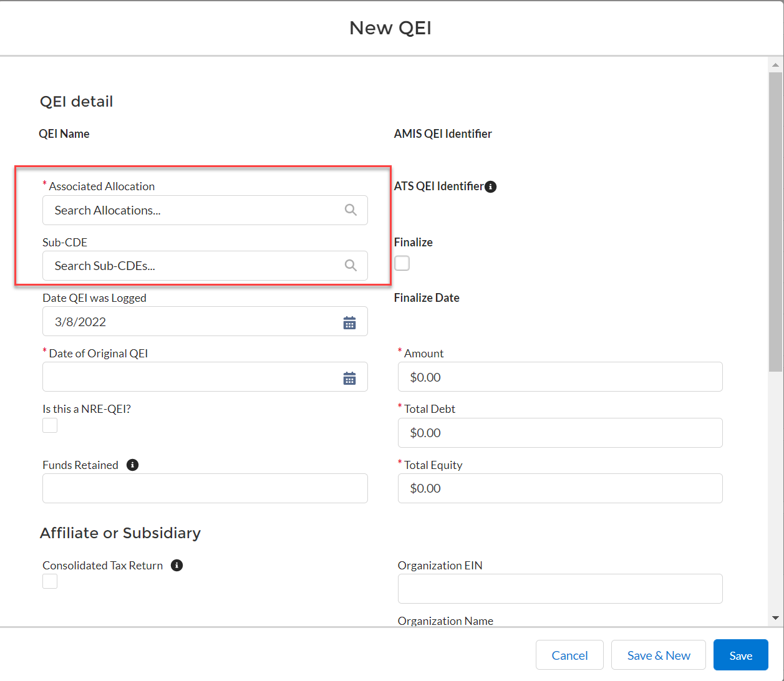Viewport: 784px width, 681px height.
Task: Enable the Finalize checkbox
Action: pos(402,263)
